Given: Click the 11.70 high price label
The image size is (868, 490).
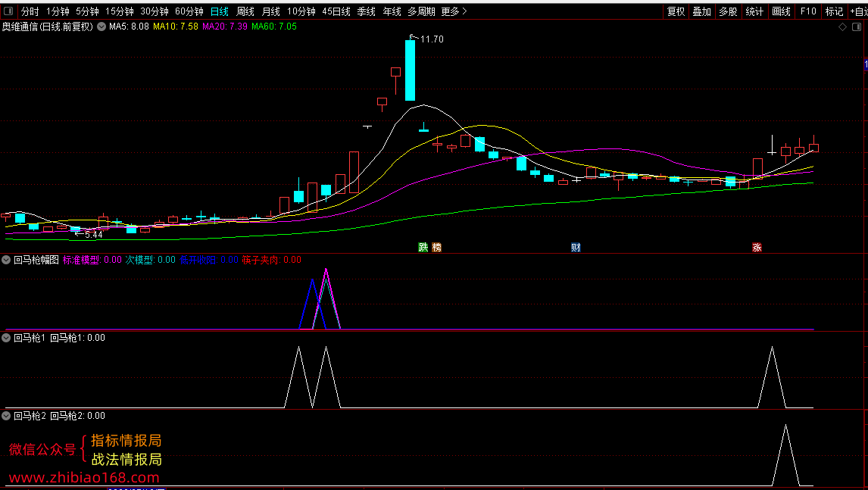Looking at the screenshot, I should pos(432,39).
